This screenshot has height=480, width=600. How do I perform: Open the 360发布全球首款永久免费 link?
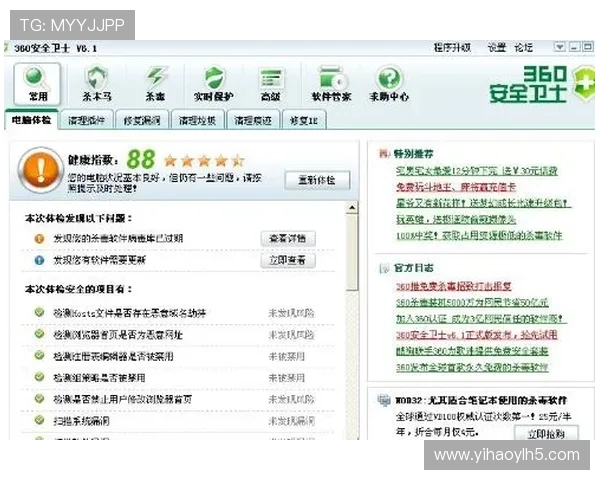click(472, 367)
